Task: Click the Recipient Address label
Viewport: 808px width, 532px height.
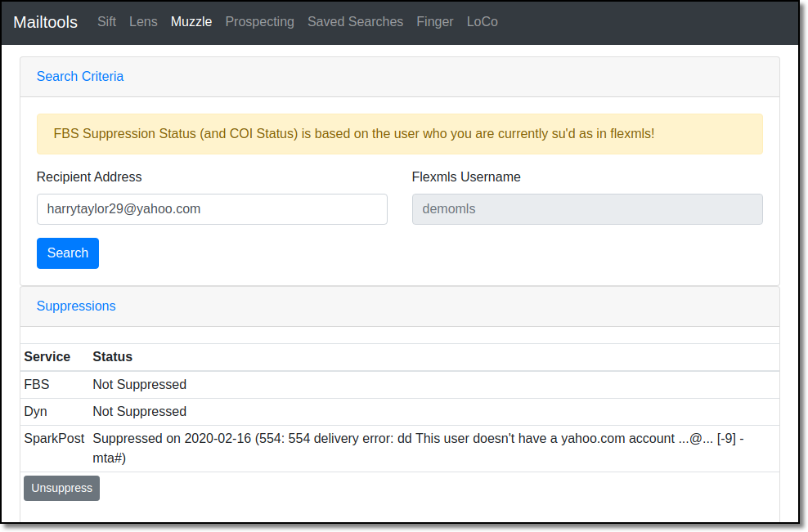Action: (89, 177)
